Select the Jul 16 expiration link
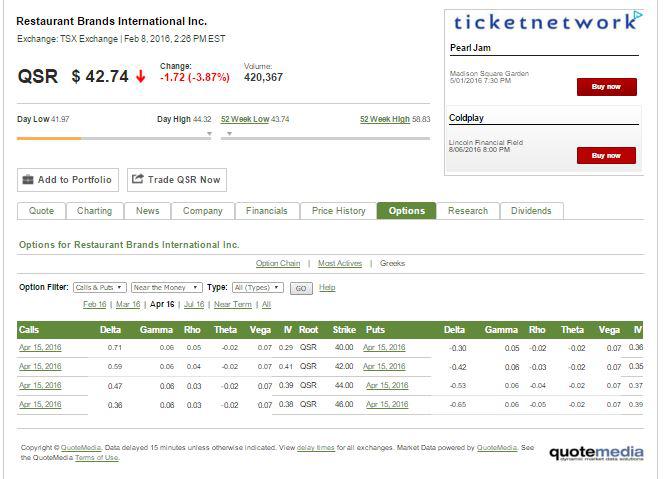Image resolution: width=665 pixels, height=479 pixels. click(x=194, y=304)
